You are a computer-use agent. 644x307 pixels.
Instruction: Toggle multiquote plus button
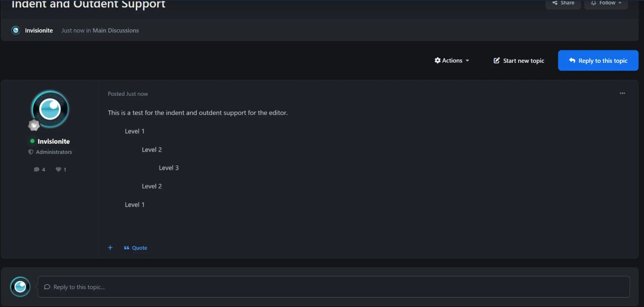click(110, 248)
